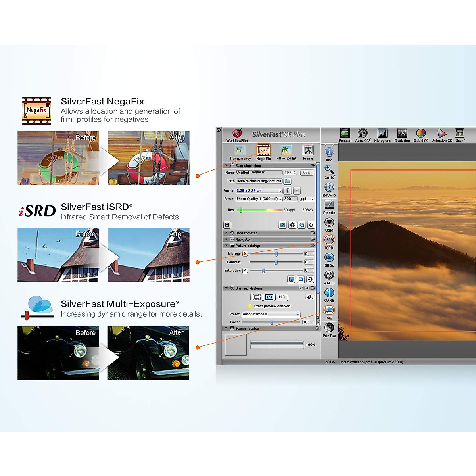The image size is (476, 476).
Task: Launch the Prescan button in toolbar
Action: 345,134
